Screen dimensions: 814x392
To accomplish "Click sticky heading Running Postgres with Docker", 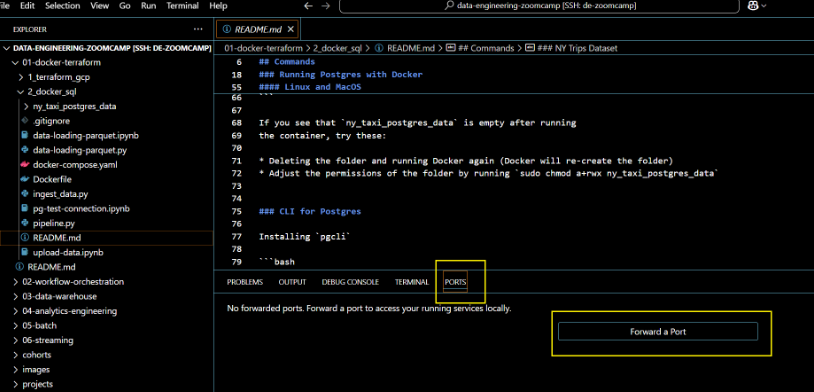I will pos(341,74).
